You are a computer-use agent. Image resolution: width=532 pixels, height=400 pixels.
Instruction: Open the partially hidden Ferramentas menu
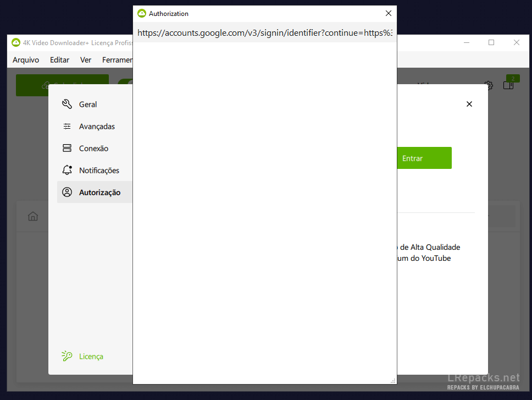point(117,60)
